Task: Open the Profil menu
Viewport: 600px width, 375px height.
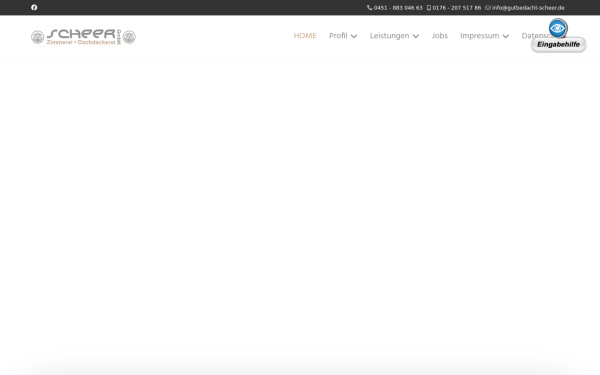Action: click(338, 36)
